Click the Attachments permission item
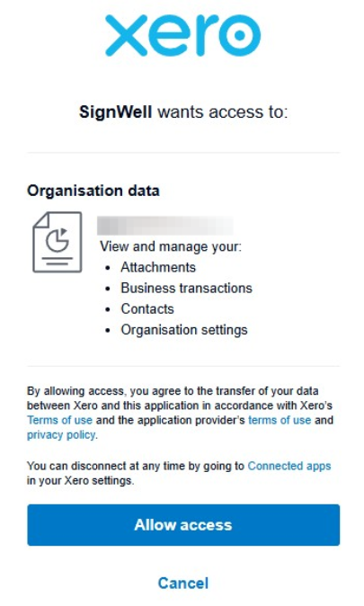This screenshot has height=606, width=364. 158,267
